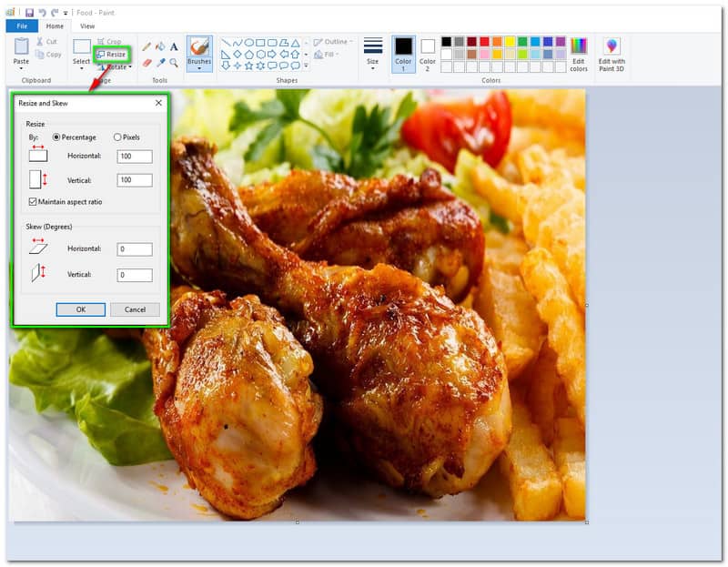This screenshot has width=728, height=567.
Task: Switch to the View tab
Action: pyautogui.click(x=86, y=25)
